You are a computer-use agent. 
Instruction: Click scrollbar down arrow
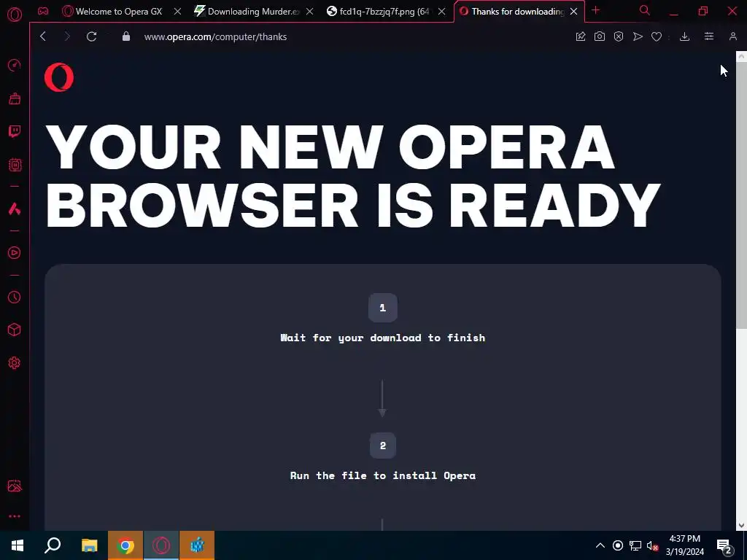741,525
